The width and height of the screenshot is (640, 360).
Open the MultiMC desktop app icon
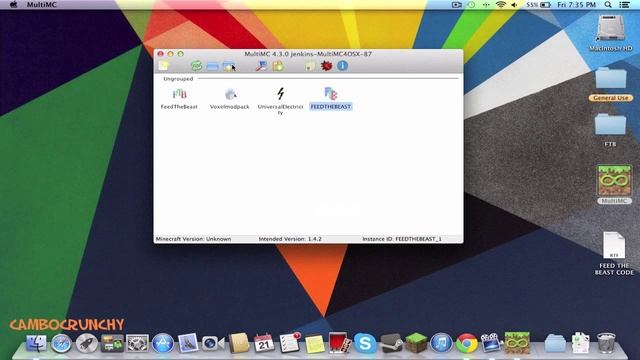pos(614,184)
